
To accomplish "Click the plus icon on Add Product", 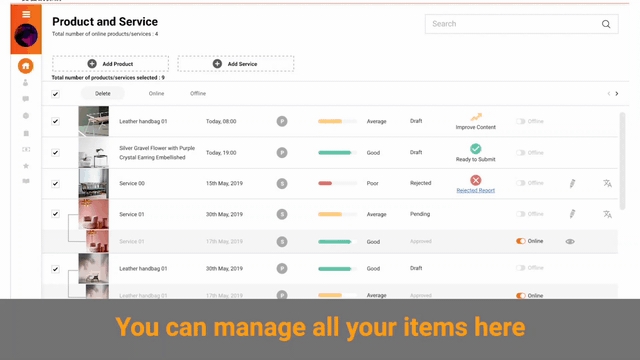I will point(92,64).
